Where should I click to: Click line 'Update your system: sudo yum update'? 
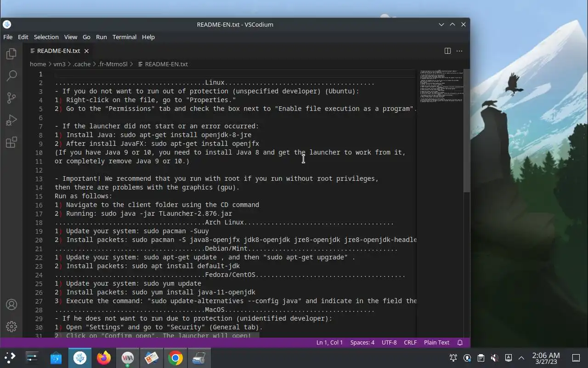tap(128, 284)
